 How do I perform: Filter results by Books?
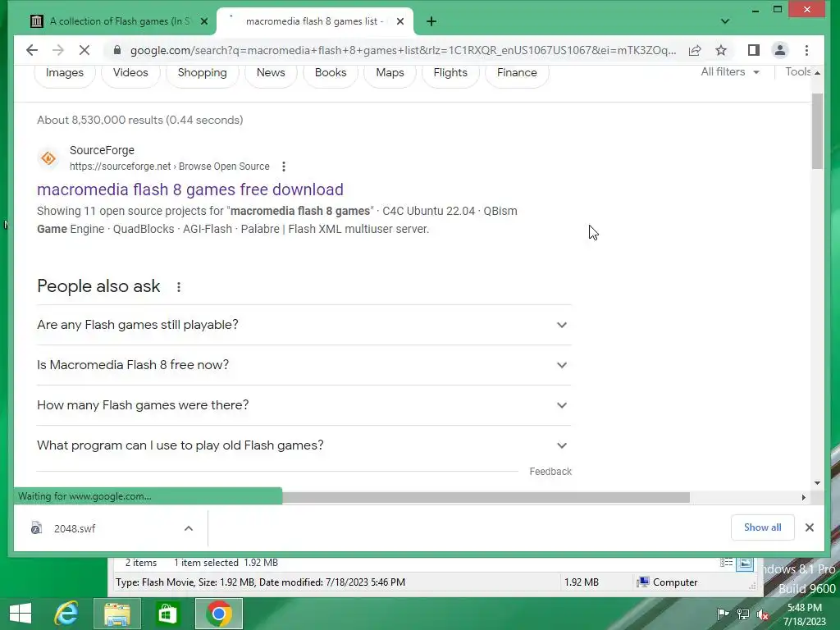pos(331,73)
